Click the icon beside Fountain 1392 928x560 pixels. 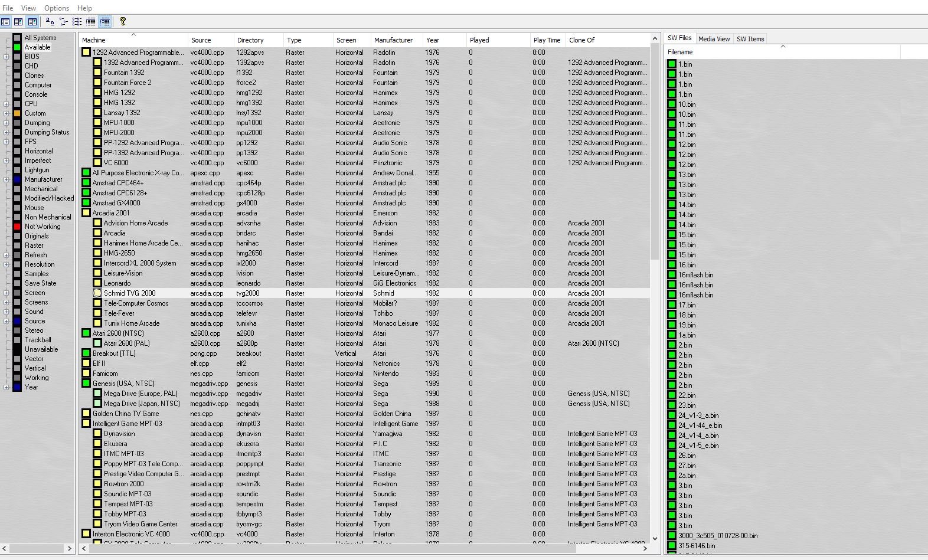[x=97, y=73]
